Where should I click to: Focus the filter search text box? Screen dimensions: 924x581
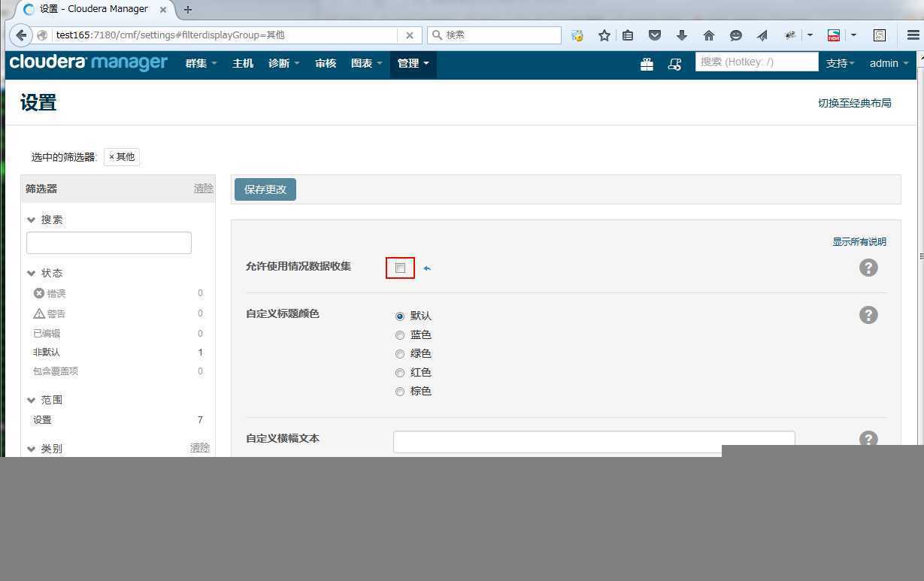click(109, 243)
